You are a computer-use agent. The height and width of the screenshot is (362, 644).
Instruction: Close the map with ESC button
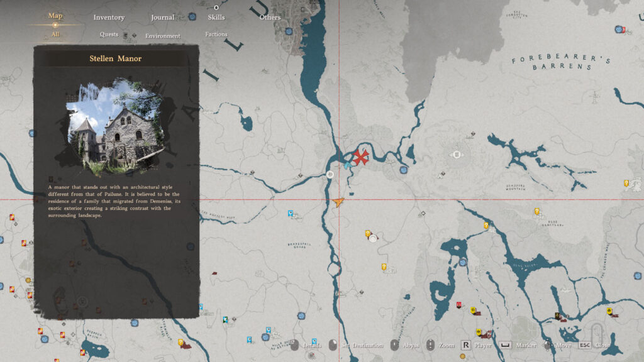(x=594, y=345)
